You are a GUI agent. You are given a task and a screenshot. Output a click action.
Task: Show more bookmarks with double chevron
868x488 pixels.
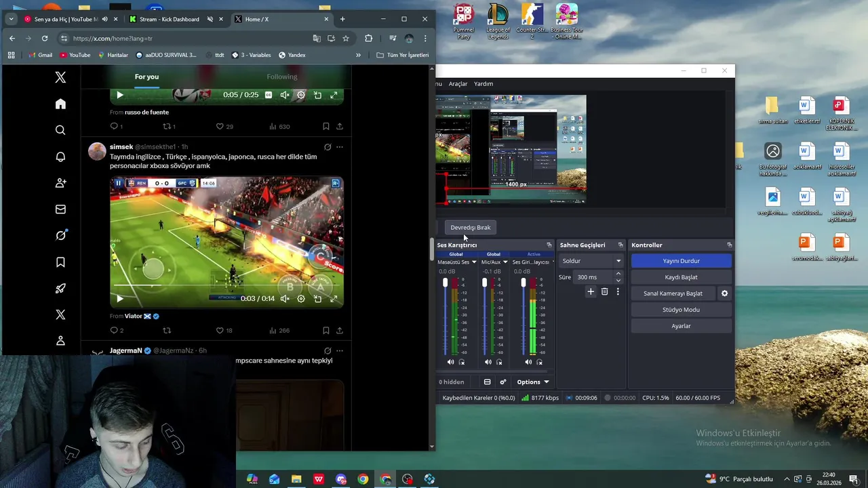(358, 55)
